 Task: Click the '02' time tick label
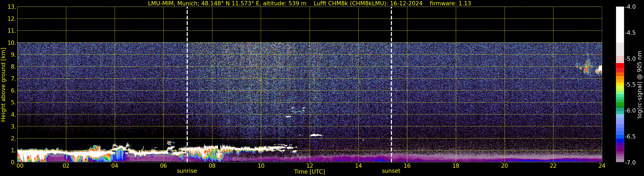tap(66, 166)
